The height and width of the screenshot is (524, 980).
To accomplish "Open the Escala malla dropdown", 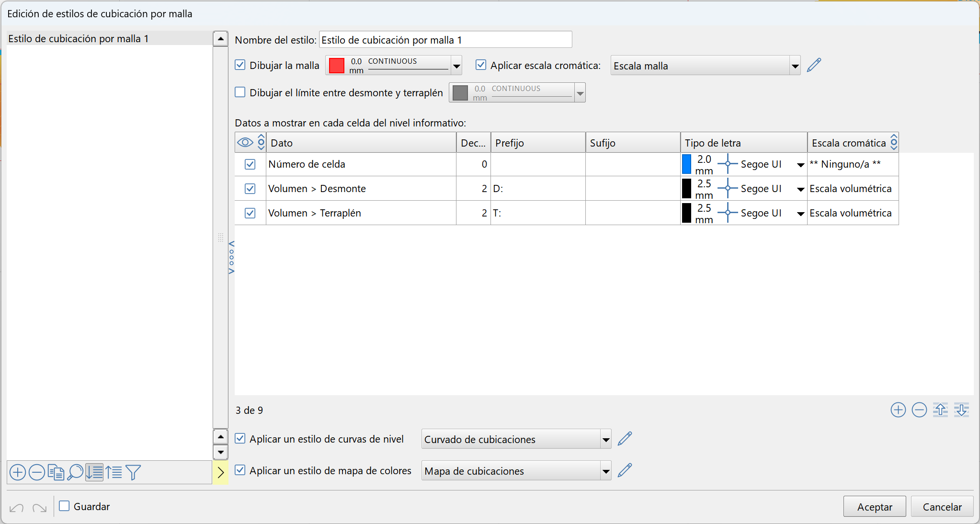I will [795, 66].
